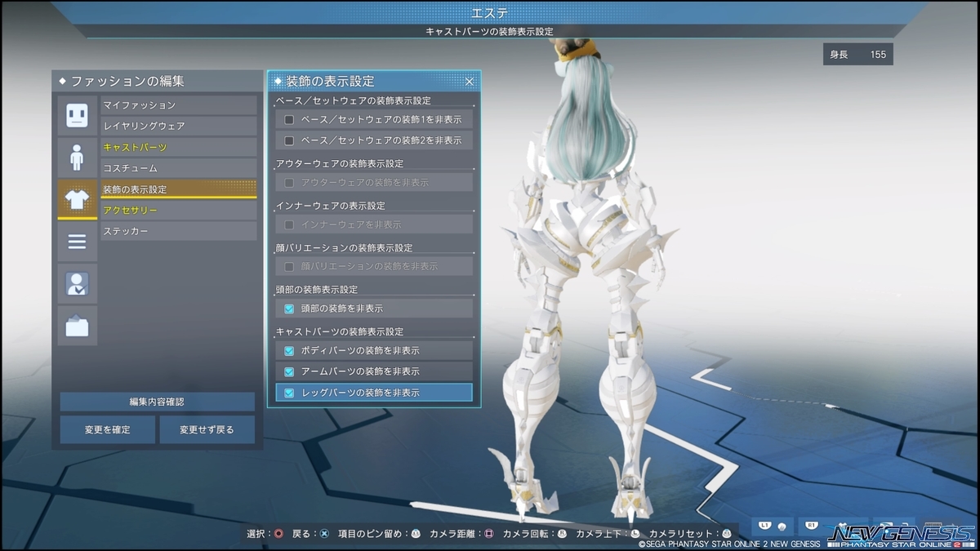This screenshot has height=551, width=980.
Task: Open コスチューム menu item
Action: click(178, 168)
